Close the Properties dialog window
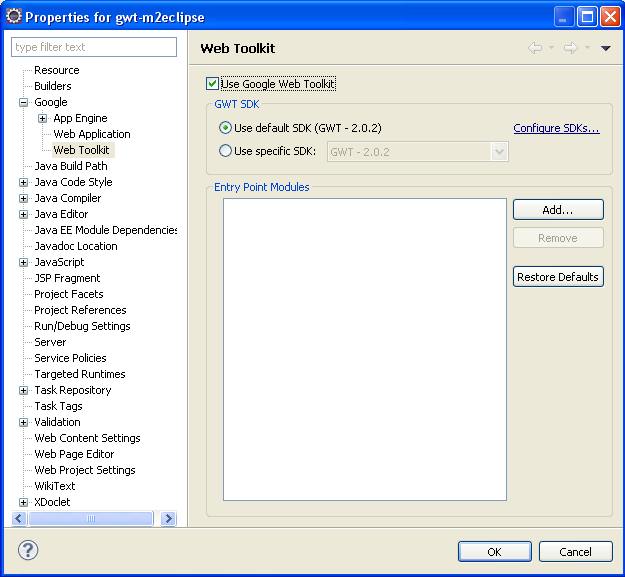This screenshot has height=577, width=625. pyautogui.click(x=610, y=17)
